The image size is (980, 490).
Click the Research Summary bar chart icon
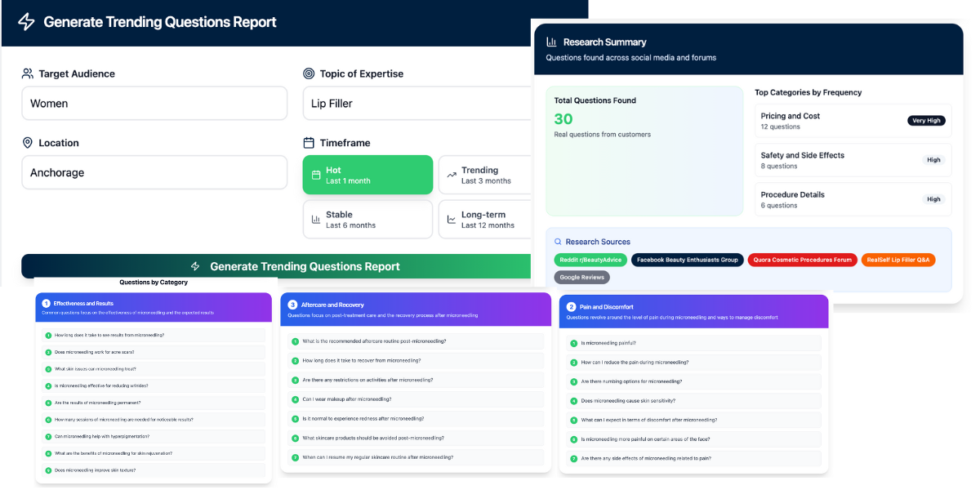pos(551,42)
